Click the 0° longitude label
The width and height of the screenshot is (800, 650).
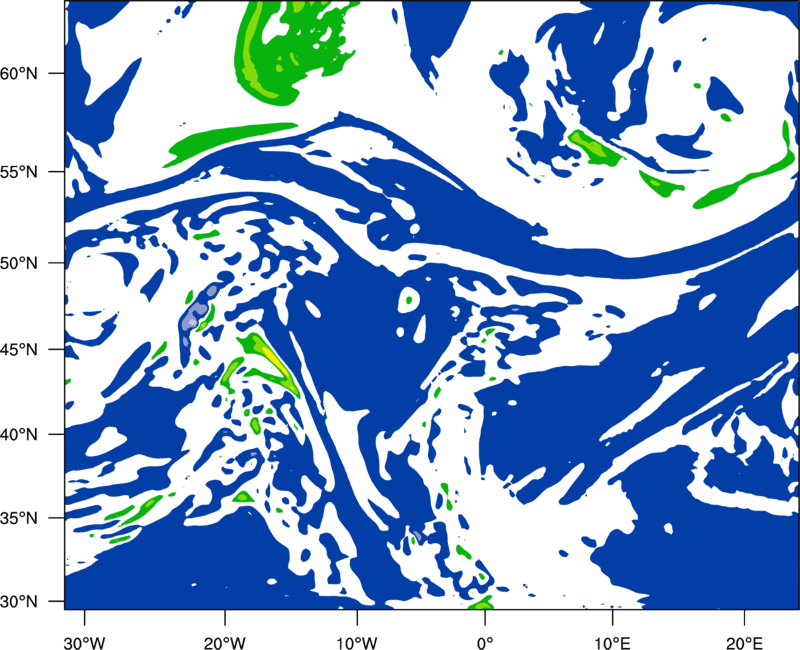(x=485, y=643)
